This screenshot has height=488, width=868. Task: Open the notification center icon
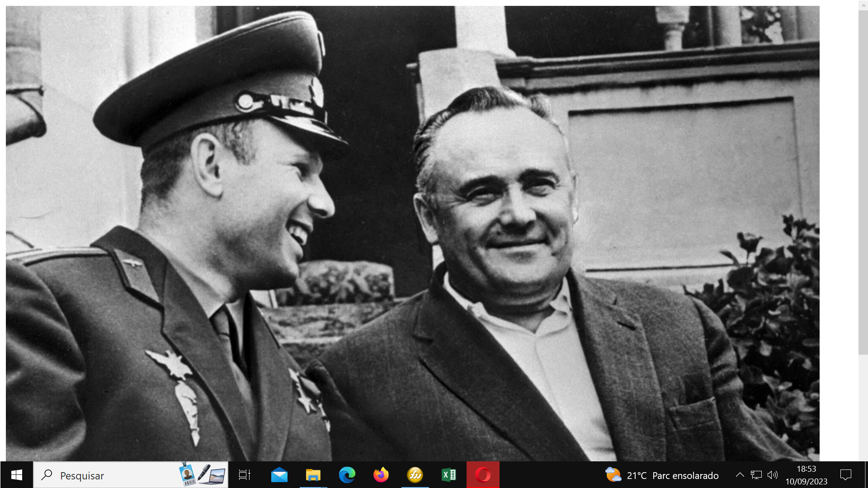pyautogui.click(x=845, y=475)
